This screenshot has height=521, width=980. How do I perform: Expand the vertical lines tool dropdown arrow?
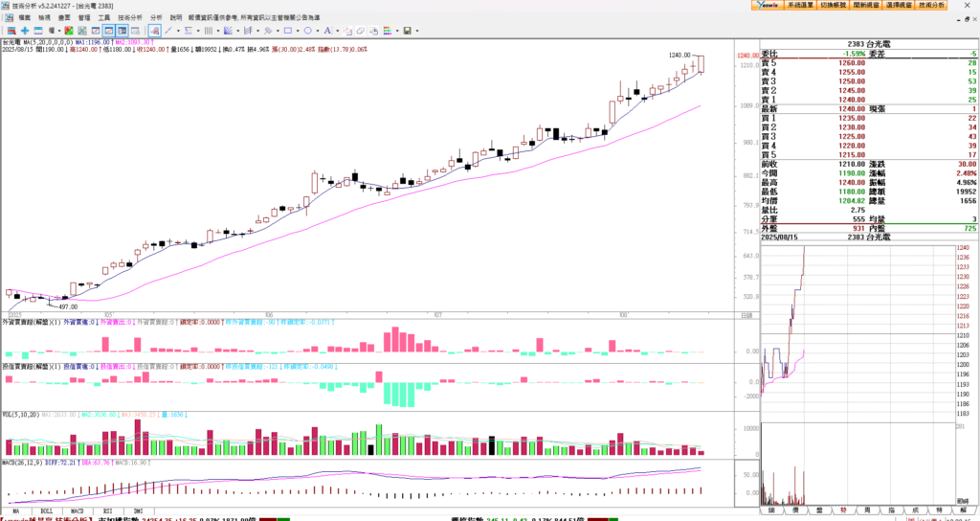click(218, 30)
